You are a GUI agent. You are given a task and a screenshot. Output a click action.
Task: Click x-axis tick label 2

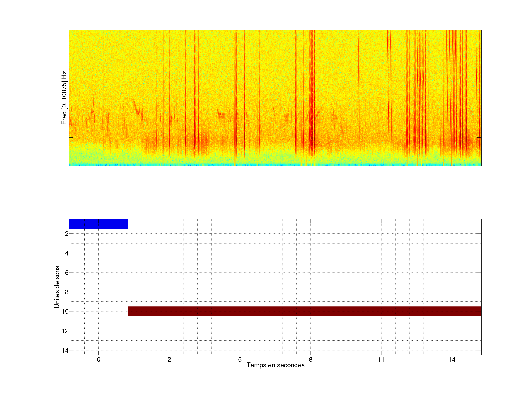tap(169, 359)
